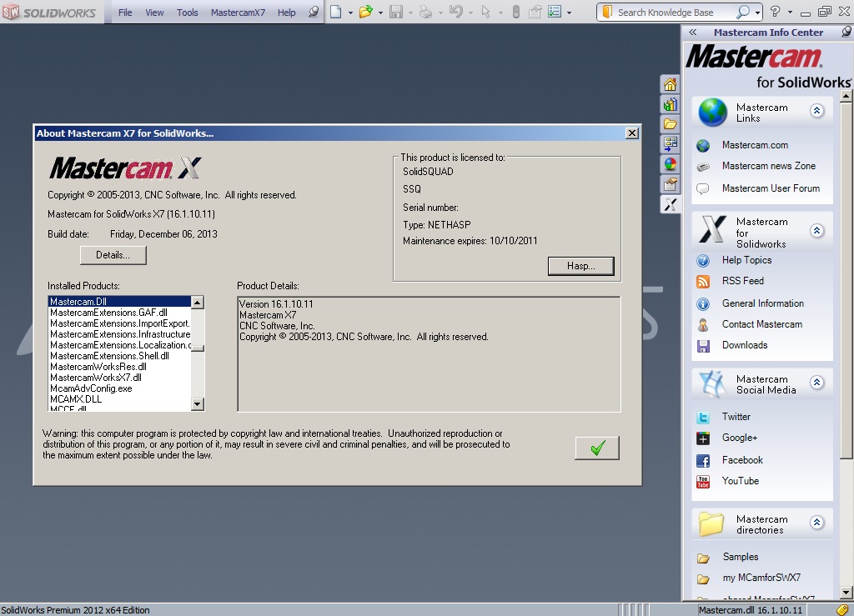This screenshot has width=854, height=616.
Task: Select MastercamExtensions.GAF.dll in the list
Action: [120, 313]
